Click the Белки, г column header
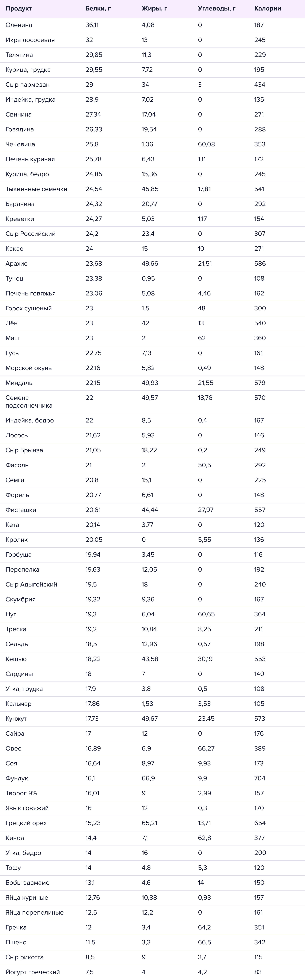Viewport: 305px width, 980px height. [x=98, y=8]
